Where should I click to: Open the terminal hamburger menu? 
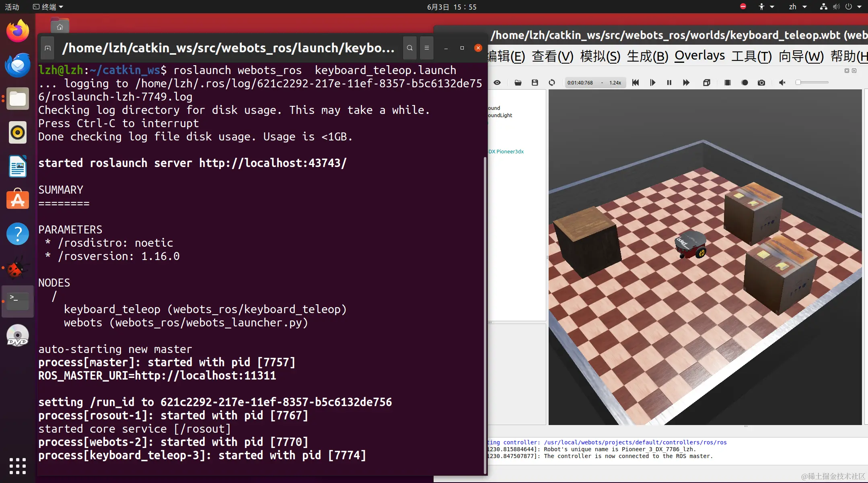[427, 48]
